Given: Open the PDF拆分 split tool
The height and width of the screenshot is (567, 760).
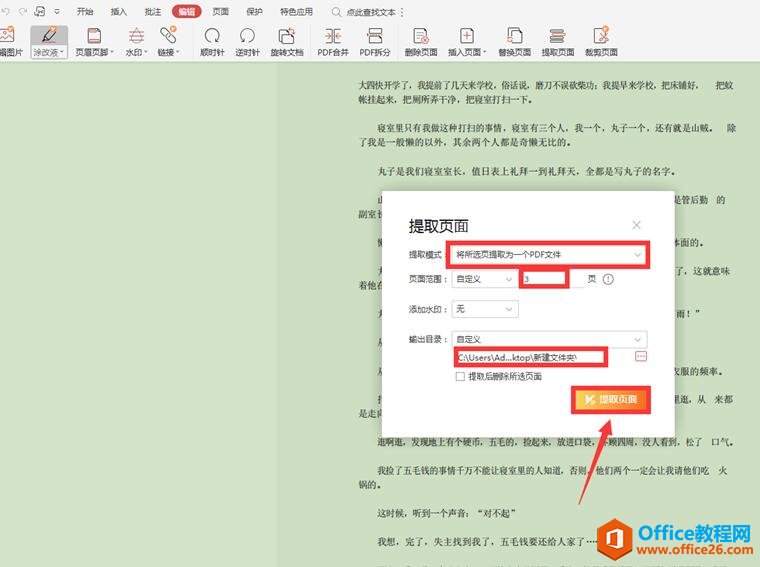Looking at the screenshot, I should point(375,36).
